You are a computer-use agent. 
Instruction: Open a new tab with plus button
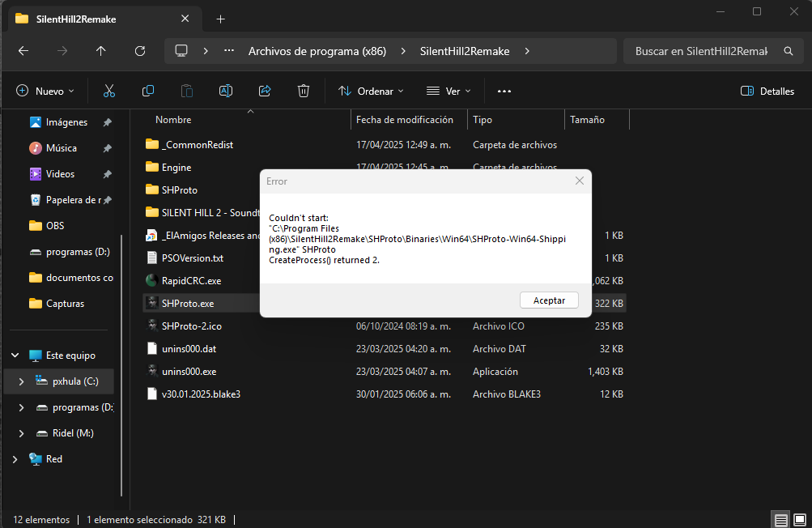point(220,19)
